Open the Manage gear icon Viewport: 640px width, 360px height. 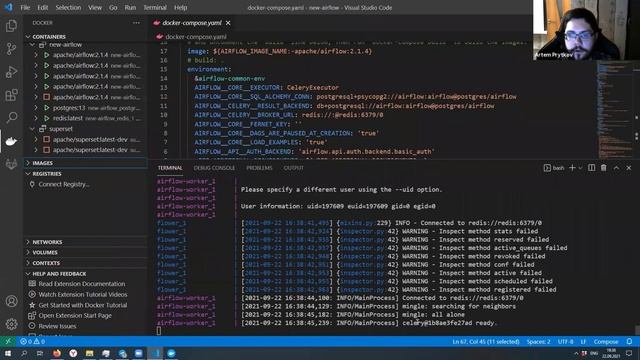tap(11, 324)
